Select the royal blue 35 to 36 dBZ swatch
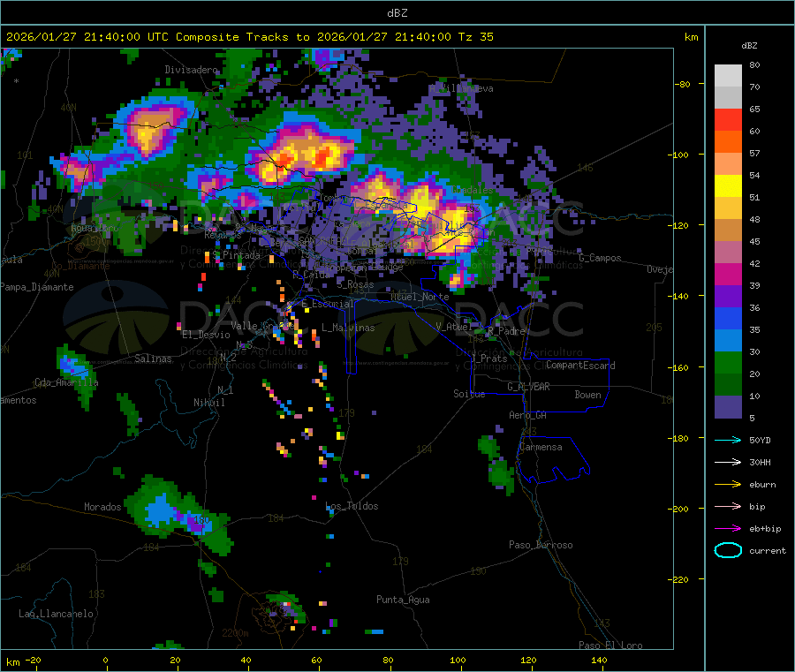The height and width of the screenshot is (672, 795). [728, 318]
